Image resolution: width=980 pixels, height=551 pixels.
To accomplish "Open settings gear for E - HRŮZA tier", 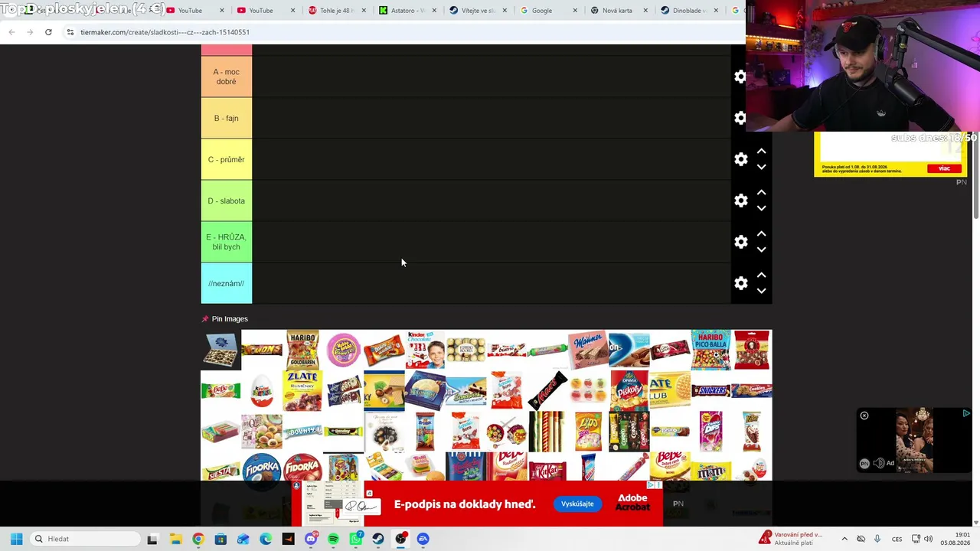I will tap(740, 242).
